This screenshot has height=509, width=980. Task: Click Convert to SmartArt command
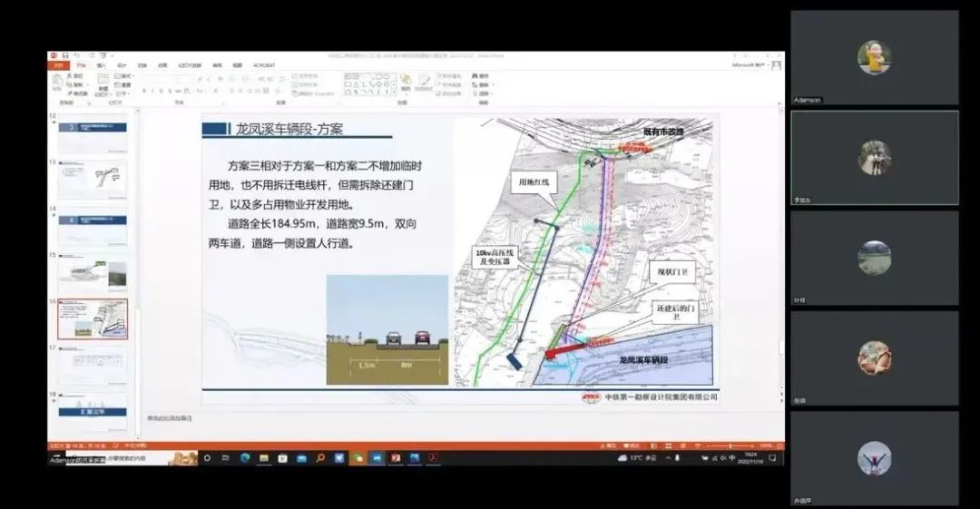click(x=313, y=93)
